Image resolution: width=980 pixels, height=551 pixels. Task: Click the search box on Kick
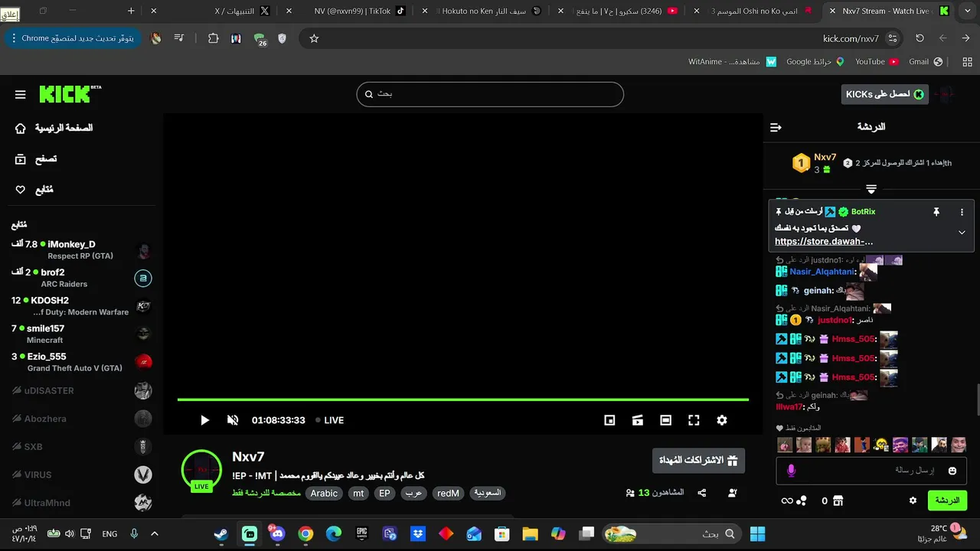click(x=490, y=94)
